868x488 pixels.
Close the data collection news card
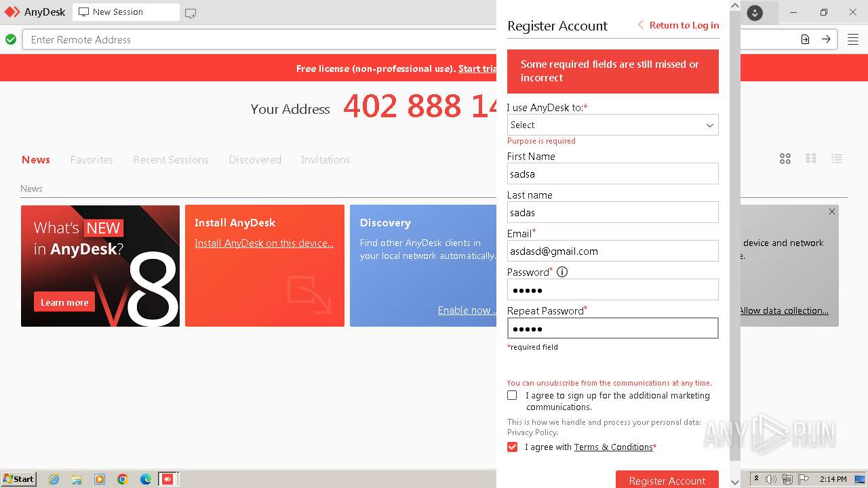(x=832, y=211)
